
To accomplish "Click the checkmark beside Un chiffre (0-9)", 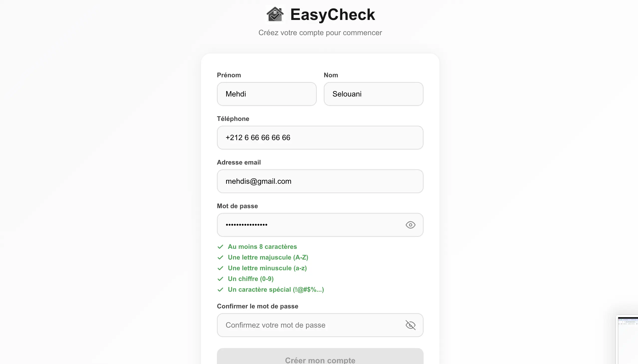I will 220,279.
